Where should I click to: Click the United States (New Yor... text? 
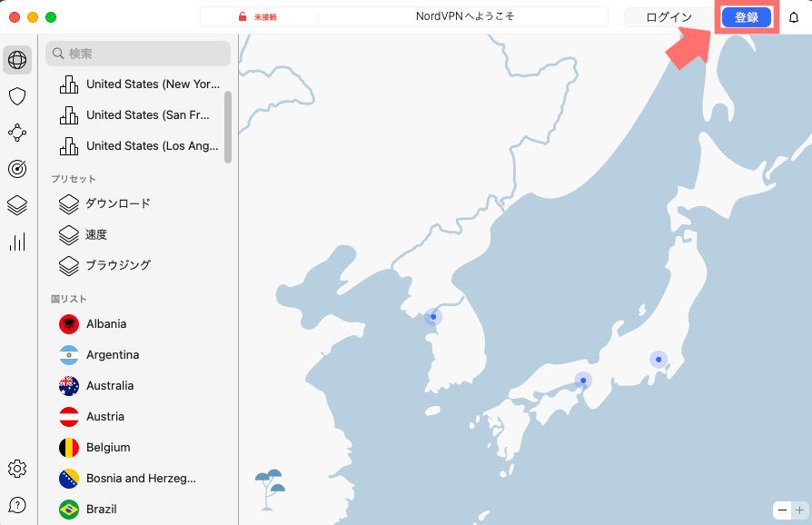click(x=153, y=84)
